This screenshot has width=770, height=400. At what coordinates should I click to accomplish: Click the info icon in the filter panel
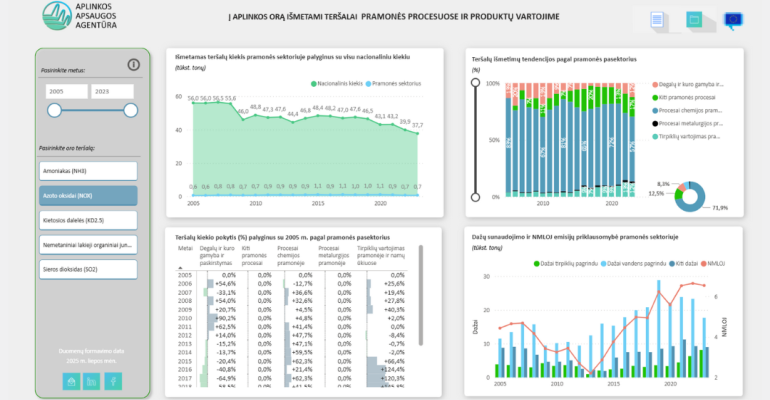(x=134, y=65)
